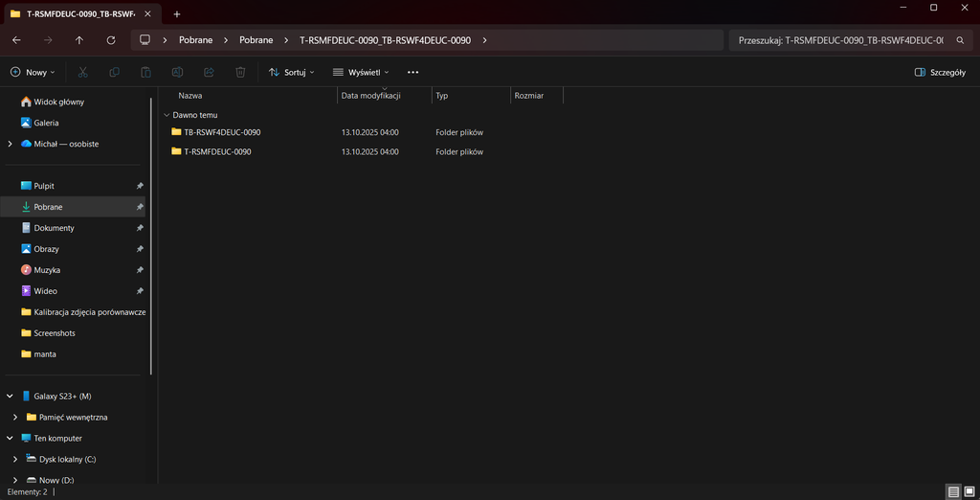Open the Sortuj dropdown
This screenshot has width=980, height=500.
point(292,72)
